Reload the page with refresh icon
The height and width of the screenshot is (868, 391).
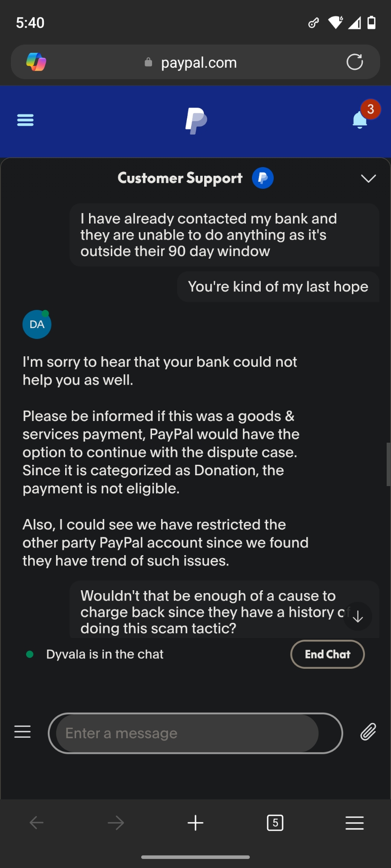(x=355, y=62)
